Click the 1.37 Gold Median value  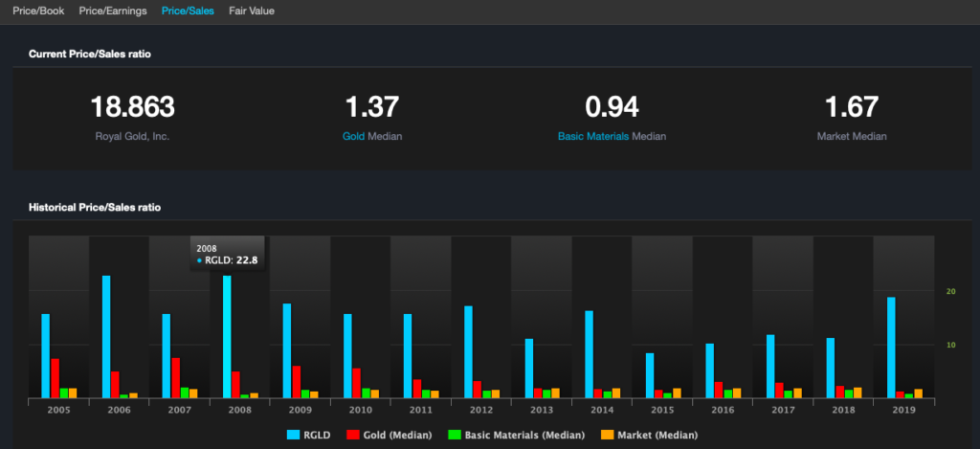pyautogui.click(x=372, y=107)
